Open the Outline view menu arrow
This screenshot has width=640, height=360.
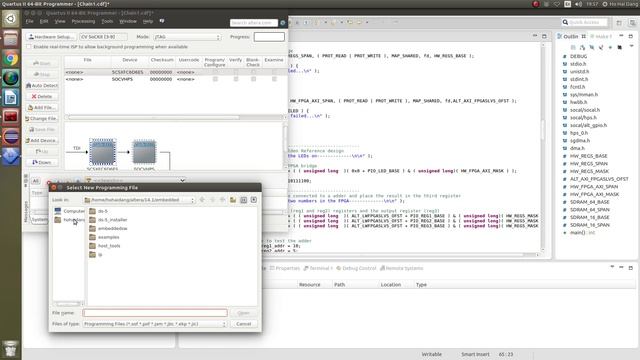(x=631, y=47)
